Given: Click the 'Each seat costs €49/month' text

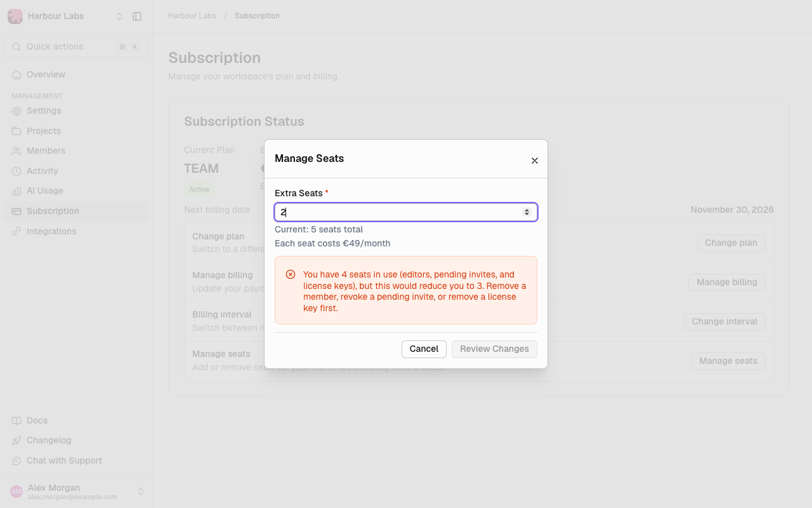Looking at the screenshot, I should click(332, 244).
